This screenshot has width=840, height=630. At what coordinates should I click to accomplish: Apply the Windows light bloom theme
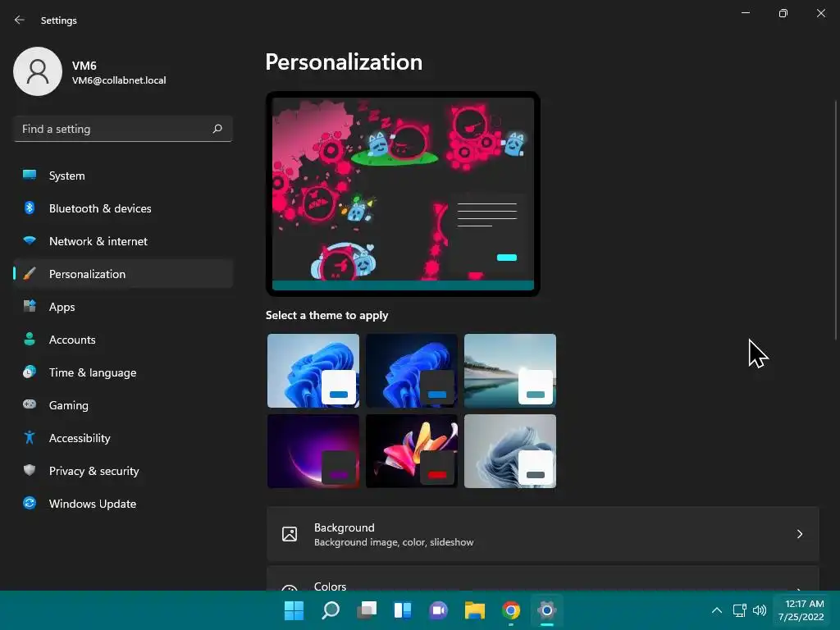coord(313,371)
